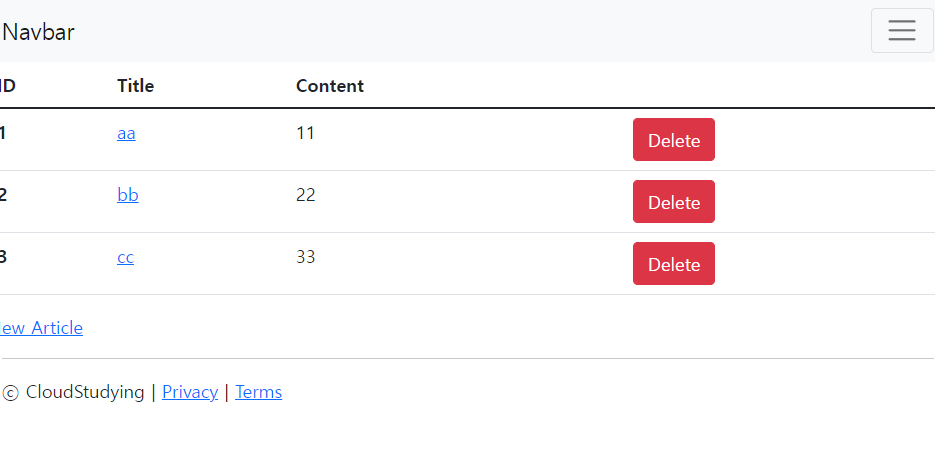Screen dimensions: 935x458
Task: Click the ID cell of row 2
Action: [4, 195]
